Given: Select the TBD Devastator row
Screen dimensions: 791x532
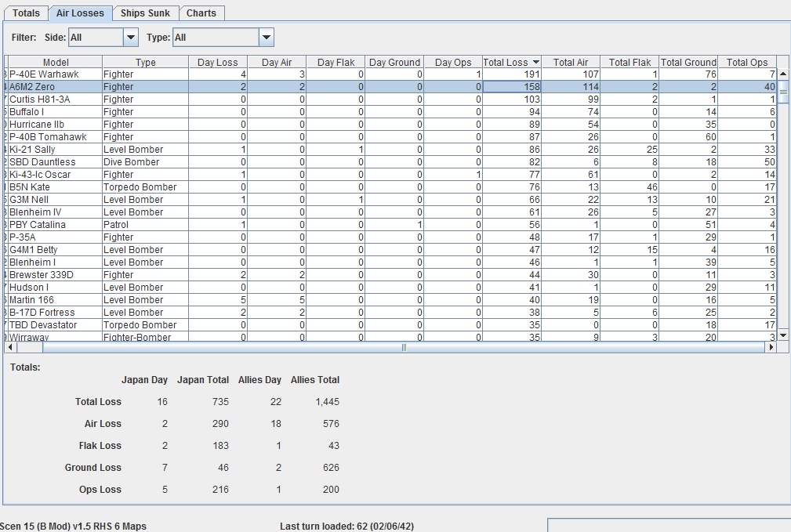Looking at the screenshot, I should (x=390, y=325).
